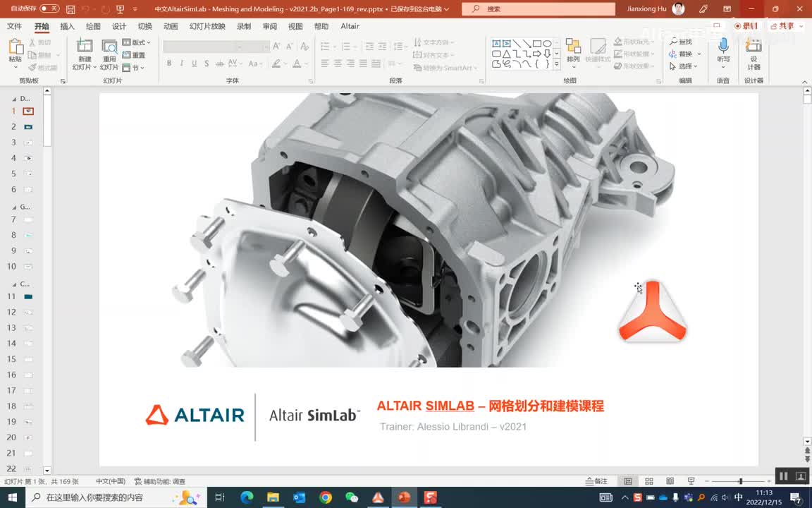Open the 排列 (Arrange) dropdown
Image resolution: width=812 pixels, height=508 pixels.
pos(573,52)
